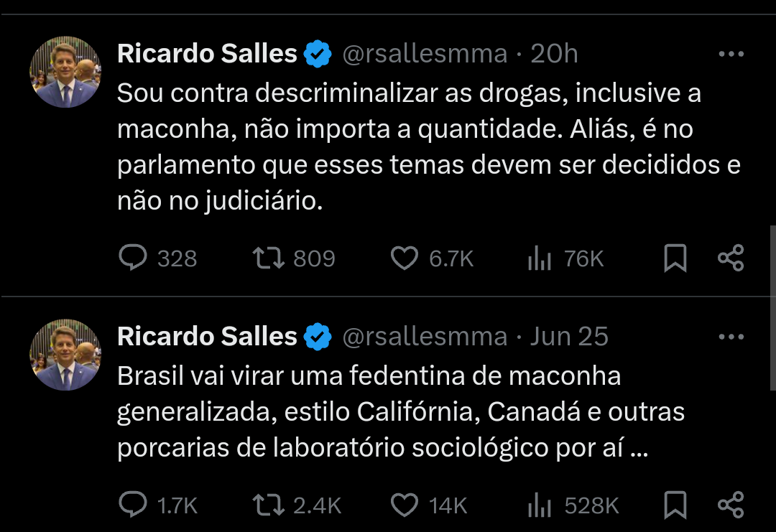Image resolution: width=776 pixels, height=532 pixels.
Task: Click Ricardo Salles name on the first tweet
Action: [207, 54]
